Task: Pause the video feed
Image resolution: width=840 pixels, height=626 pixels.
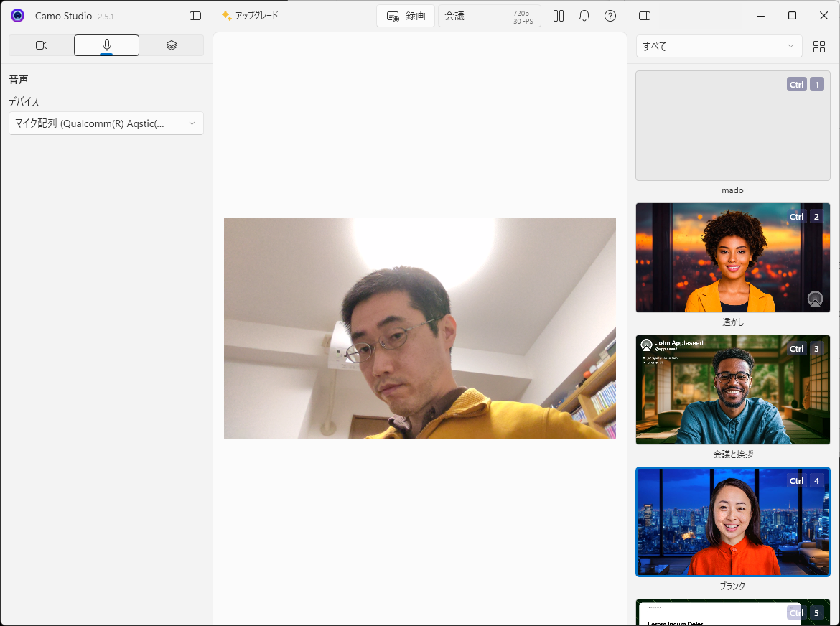Action: (x=559, y=16)
